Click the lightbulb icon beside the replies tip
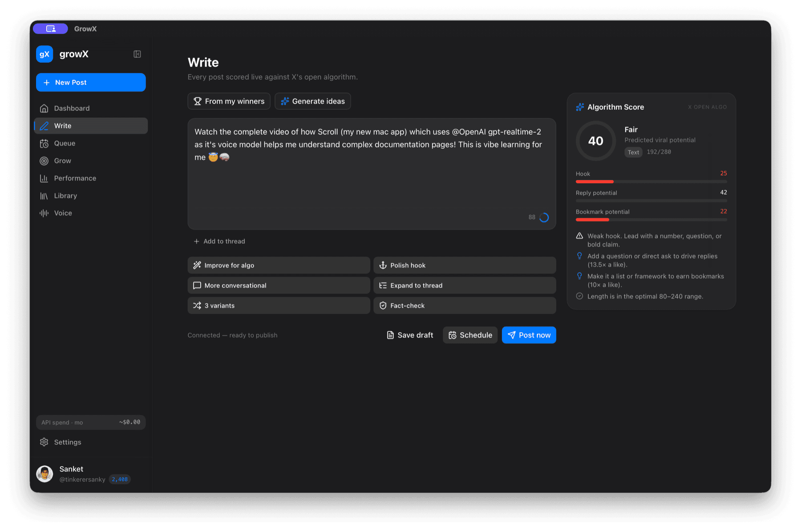 click(579, 256)
